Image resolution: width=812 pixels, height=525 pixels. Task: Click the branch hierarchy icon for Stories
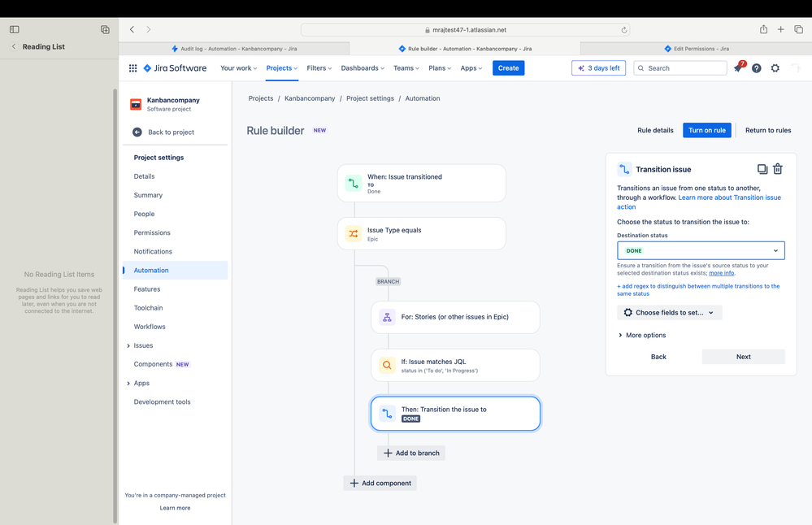coord(387,317)
